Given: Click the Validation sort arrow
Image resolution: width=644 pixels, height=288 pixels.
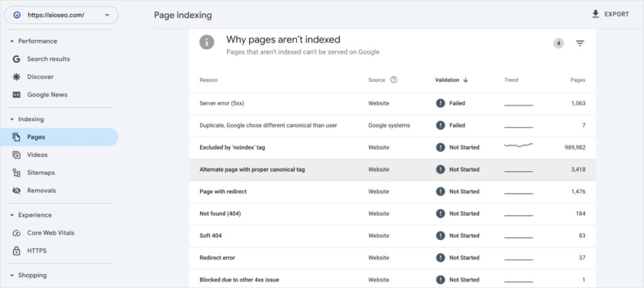Looking at the screenshot, I should (x=465, y=80).
